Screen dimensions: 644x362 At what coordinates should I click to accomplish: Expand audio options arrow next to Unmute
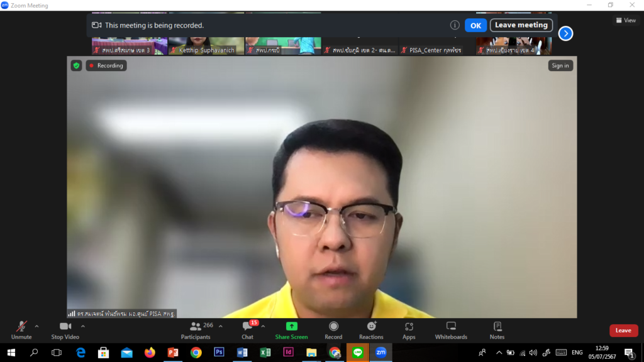click(36, 326)
